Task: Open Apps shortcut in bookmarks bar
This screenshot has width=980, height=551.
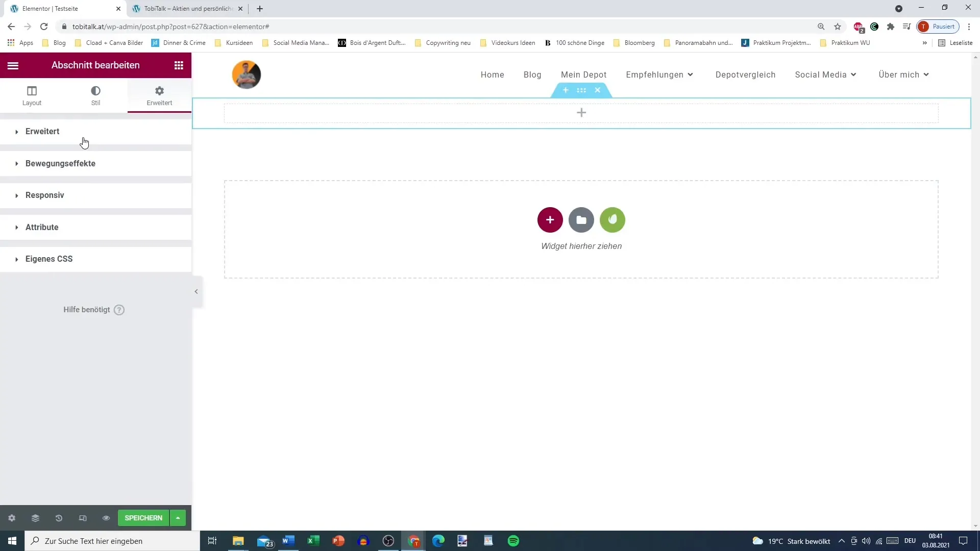Action: coord(20,43)
